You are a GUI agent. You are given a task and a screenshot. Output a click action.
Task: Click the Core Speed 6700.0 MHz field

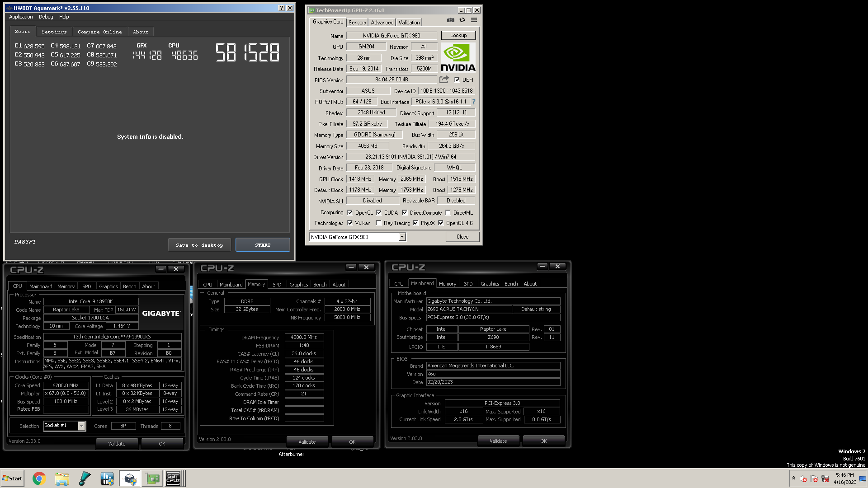(x=66, y=386)
